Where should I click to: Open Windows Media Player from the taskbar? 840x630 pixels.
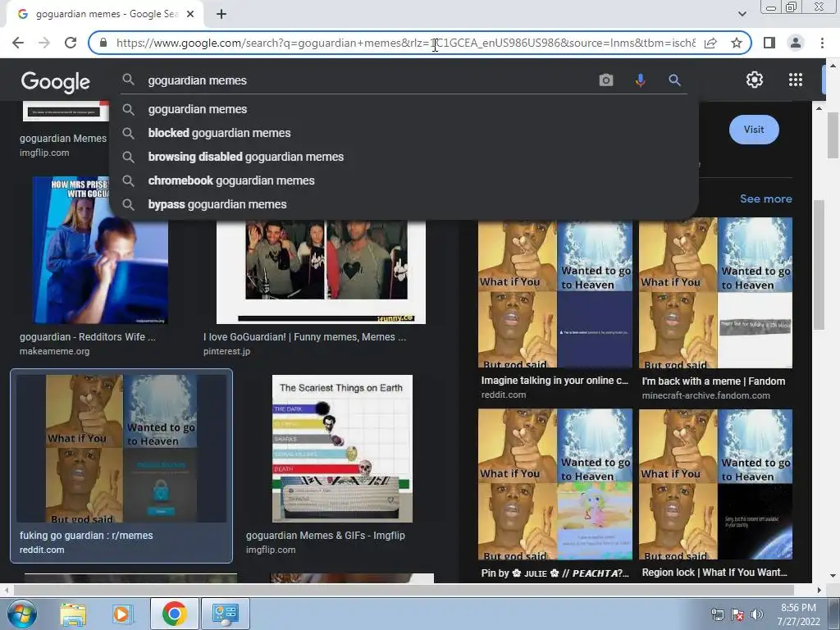[121, 614]
